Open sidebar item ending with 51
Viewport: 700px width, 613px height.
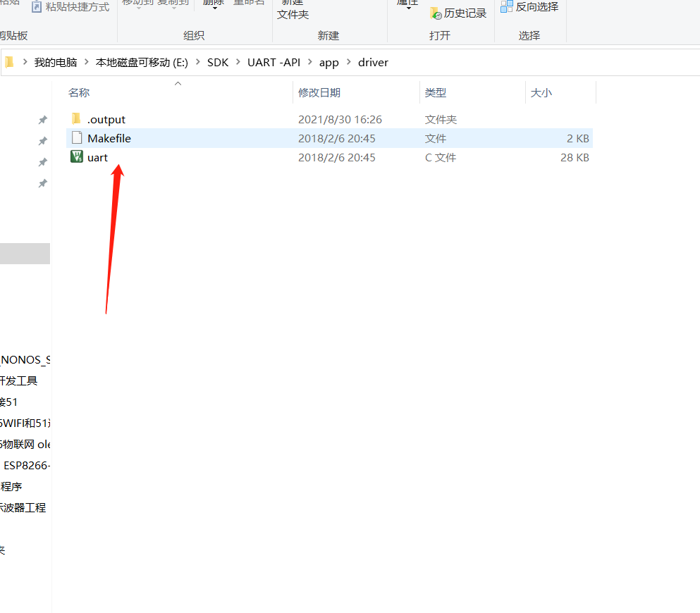(9, 402)
